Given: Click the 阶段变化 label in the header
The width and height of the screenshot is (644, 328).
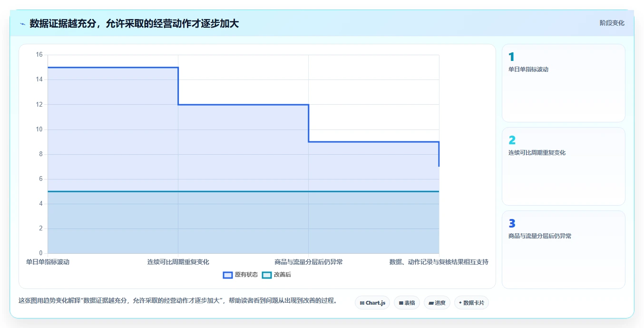Looking at the screenshot, I should pyautogui.click(x=612, y=23).
